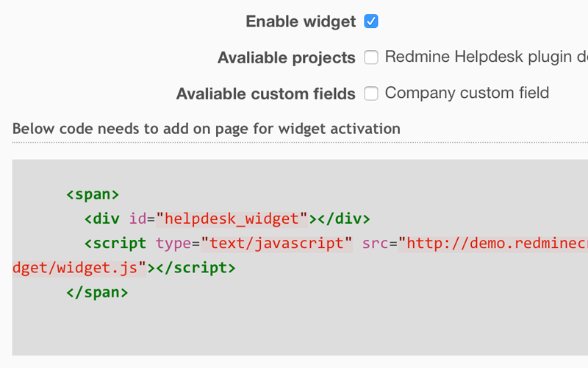Image resolution: width=588 pixels, height=368 pixels.
Task: Select the Redmine Helpdesk plugin option text
Action: click(x=485, y=57)
